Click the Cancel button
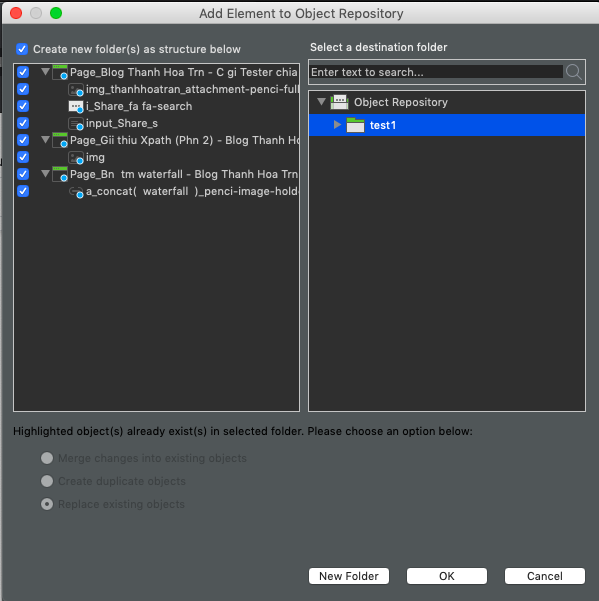599x601 pixels. tap(545, 576)
